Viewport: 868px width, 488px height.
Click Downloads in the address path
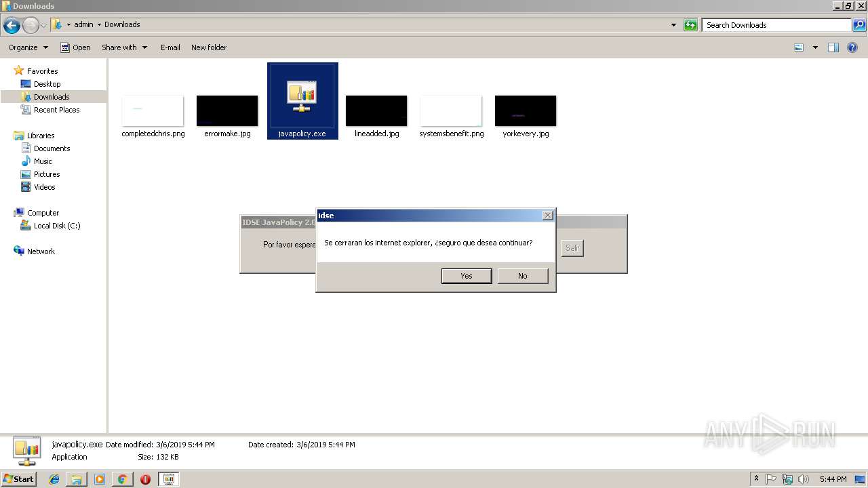[122, 25]
